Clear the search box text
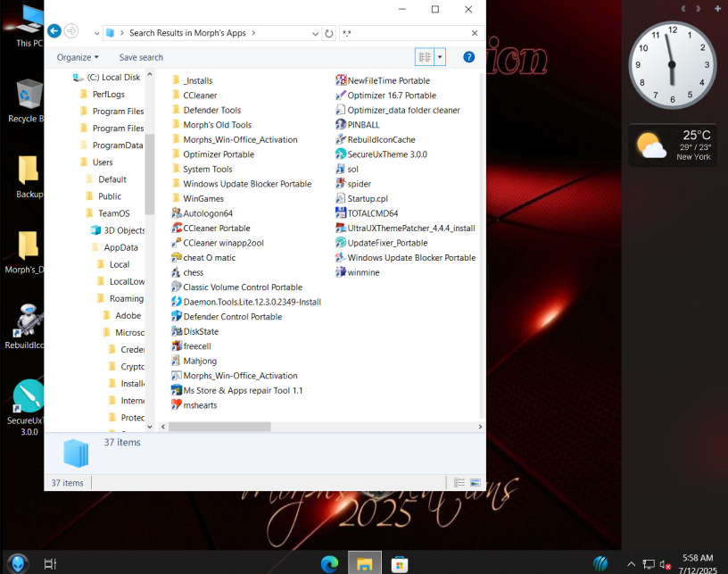Image resolution: width=728 pixels, height=574 pixels. click(x=475, y=33)
